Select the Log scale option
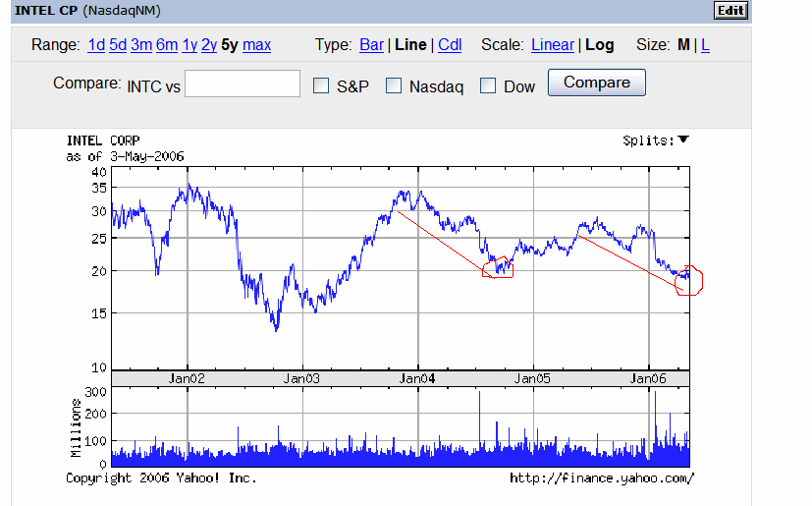This screenshot has height=506, width=812. pos(599,45)
